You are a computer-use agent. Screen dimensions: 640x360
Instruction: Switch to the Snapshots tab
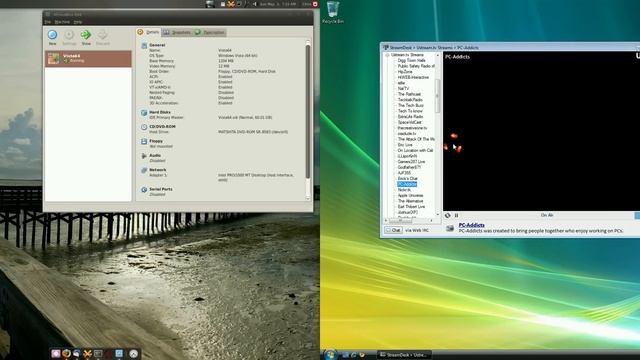177,32
